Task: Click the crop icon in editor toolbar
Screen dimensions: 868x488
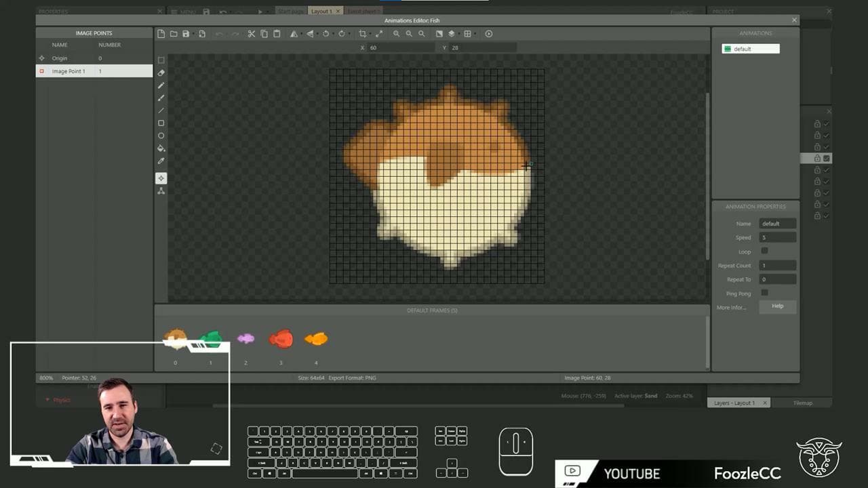Action: point(362,34)
